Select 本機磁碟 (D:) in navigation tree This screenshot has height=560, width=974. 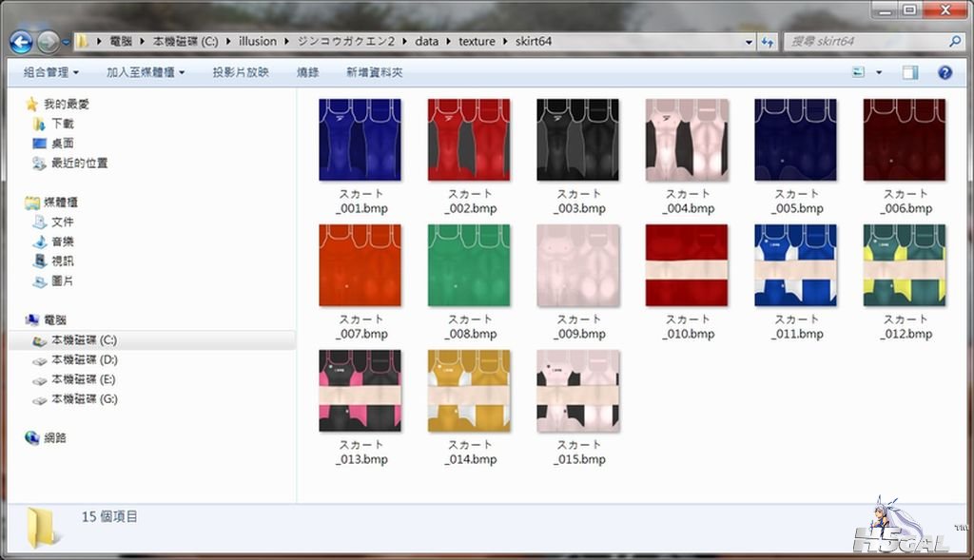click(84, 360)
